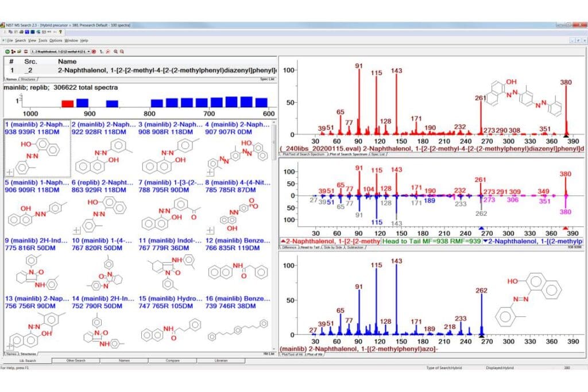Open a spectrum file with the folder icon
588x392 pixels.
[x=19, y=52]
